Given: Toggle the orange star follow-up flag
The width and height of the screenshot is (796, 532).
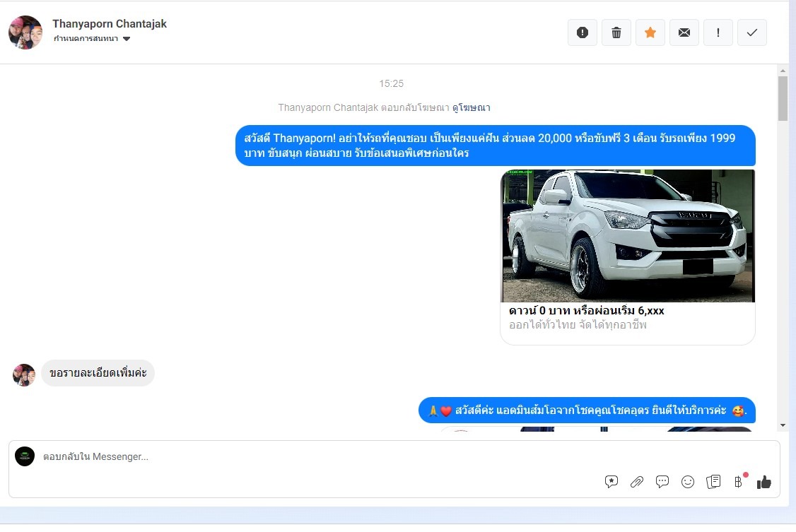Looking at the screenshot, I should [650, 32].
